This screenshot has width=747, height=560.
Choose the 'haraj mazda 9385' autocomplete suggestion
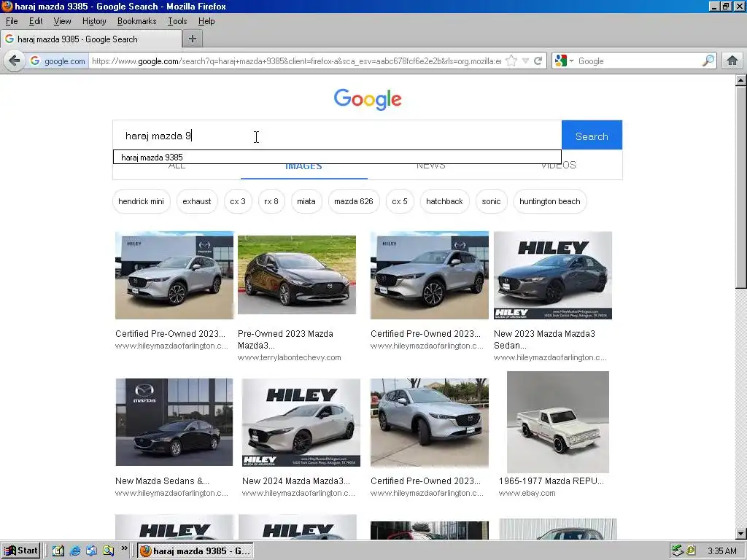337,157
